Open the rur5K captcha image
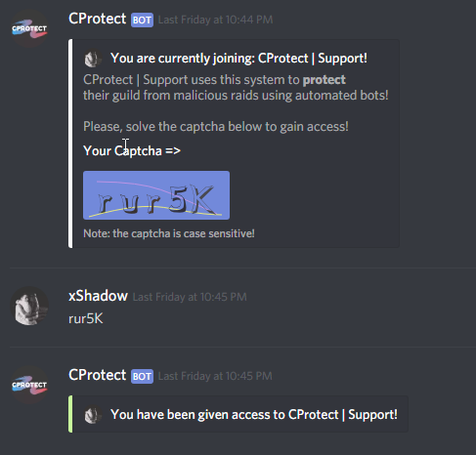The image size is (476, 455). coord(156,195)
